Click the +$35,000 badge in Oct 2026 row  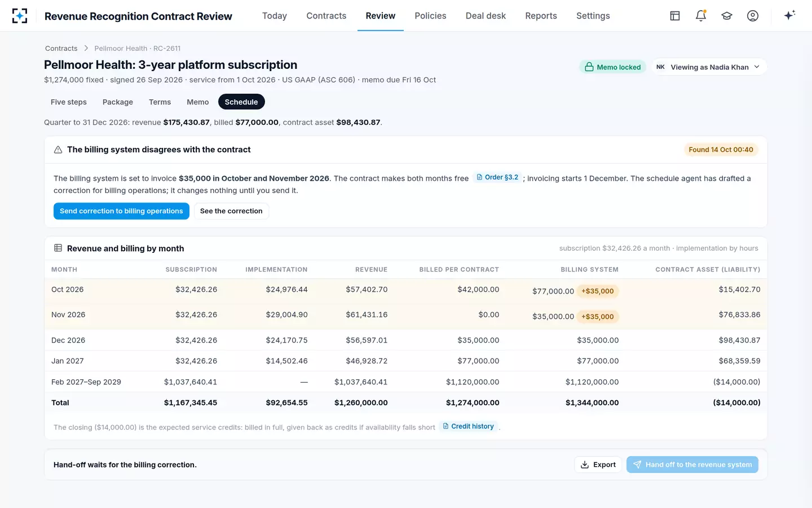coord(598,291)
